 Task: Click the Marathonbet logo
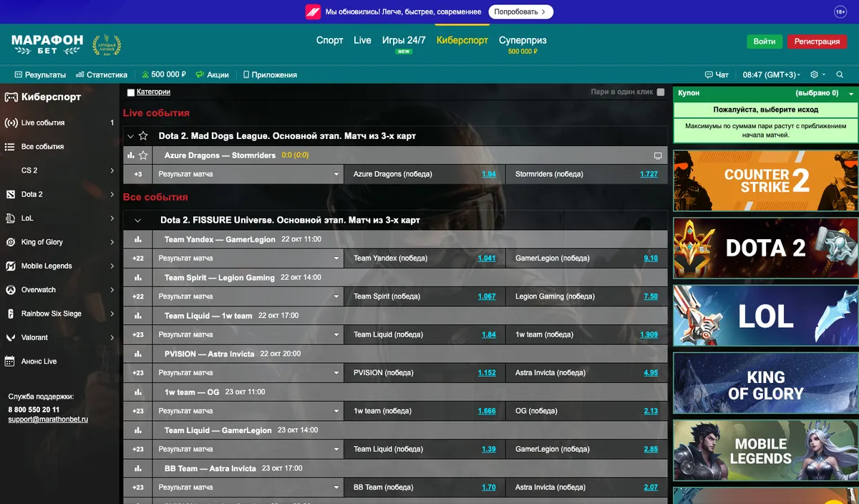click(x=47, y=44)
